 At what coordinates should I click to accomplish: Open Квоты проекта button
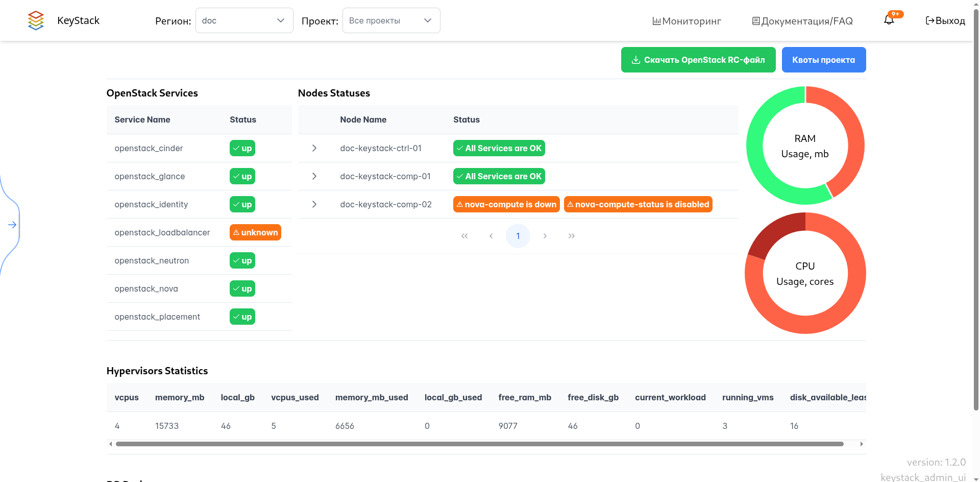click(x=823, y=60)
